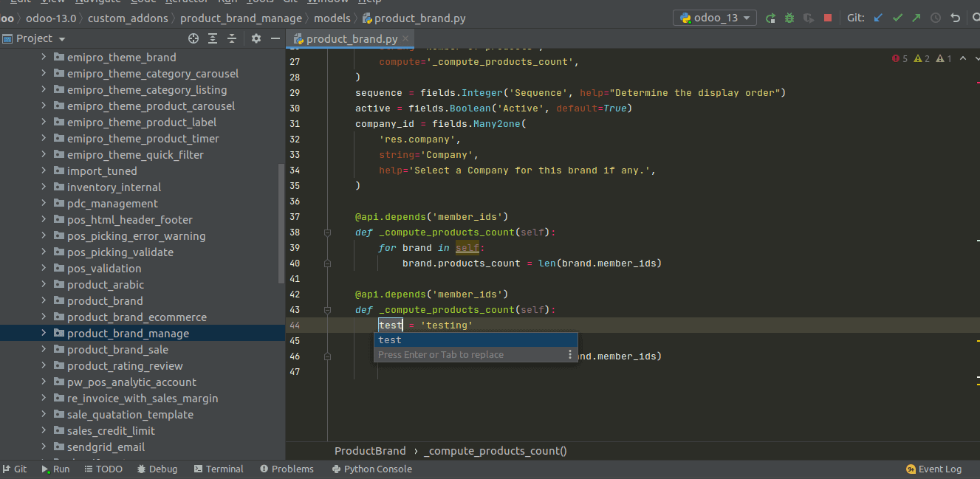Start debugging with the bug icon
The width and height of the screenshot is (980, 479).
point(789,18)
